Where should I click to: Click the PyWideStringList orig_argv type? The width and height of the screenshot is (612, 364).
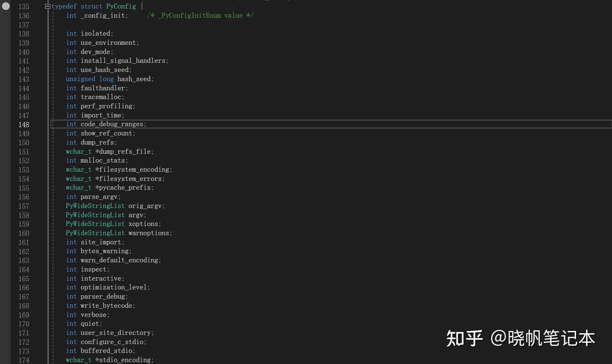click(x=95, y=206)
